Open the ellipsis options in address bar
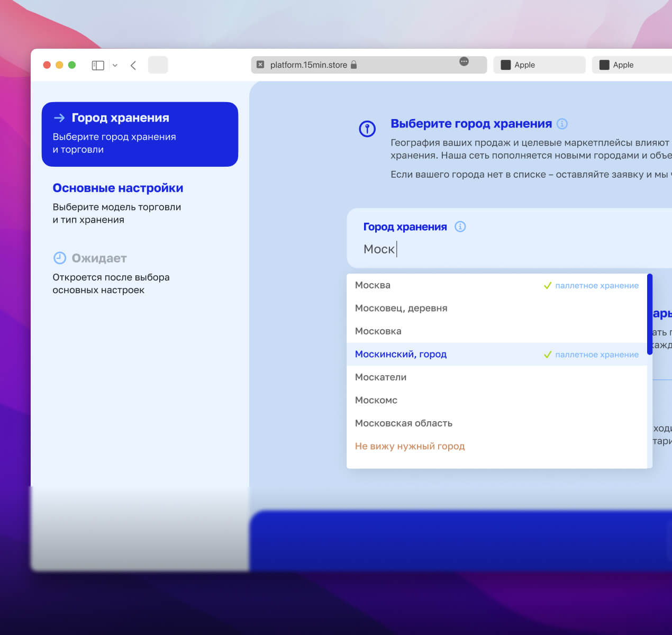Screen dimensions: 672x635 click(x=464, y=61)
